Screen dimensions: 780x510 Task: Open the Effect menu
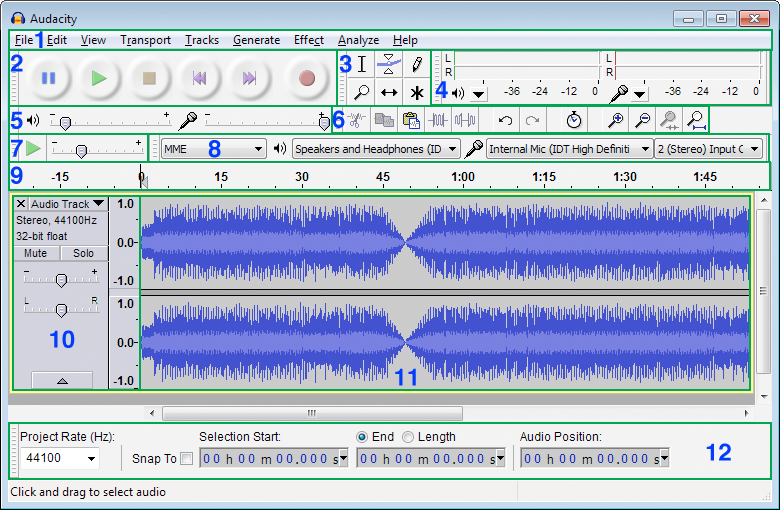pyautogui.click(x=308, y=40)
